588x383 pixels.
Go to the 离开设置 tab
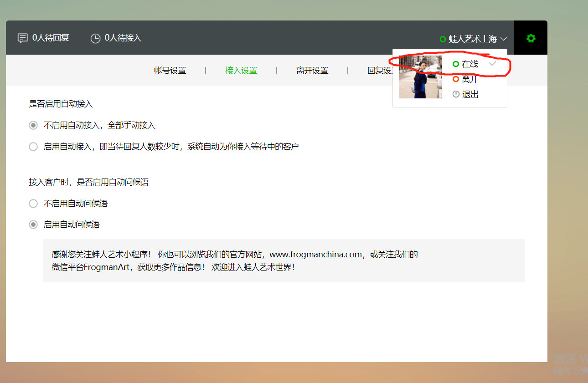[312, 71]
